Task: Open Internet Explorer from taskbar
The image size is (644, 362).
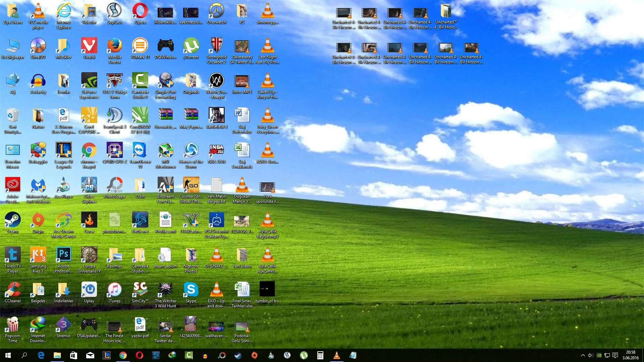Action: pyautogui.click(x=41, y=355)
